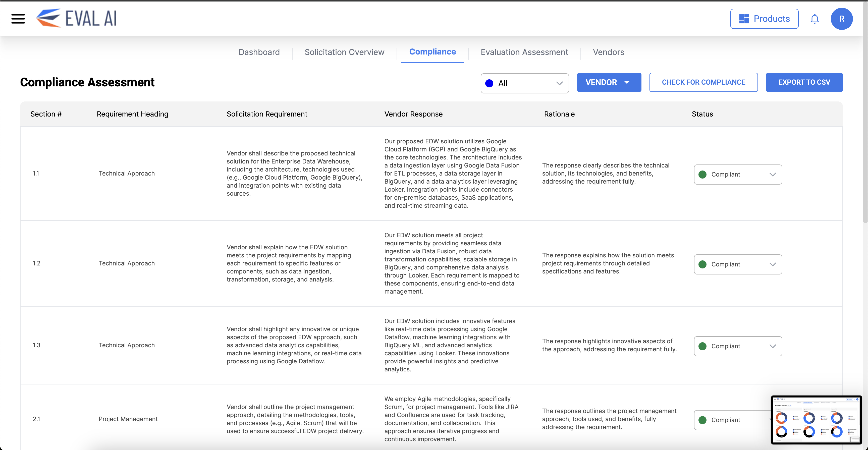Expand the All status filter dropdown
The height and width of the screenshot is (450, 868).
[x=525, y=83]
